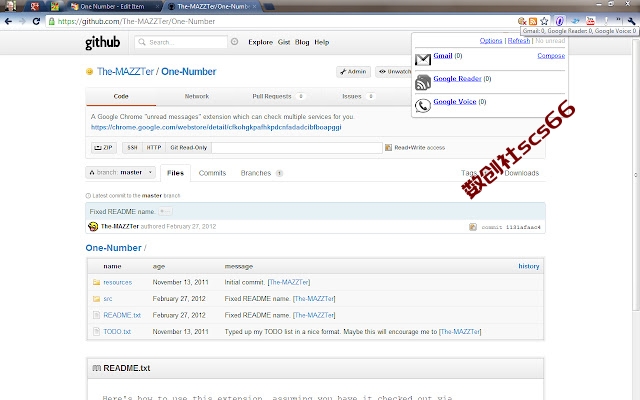
Task: Click the orange RSS feed icon
Action: point(533,21)
